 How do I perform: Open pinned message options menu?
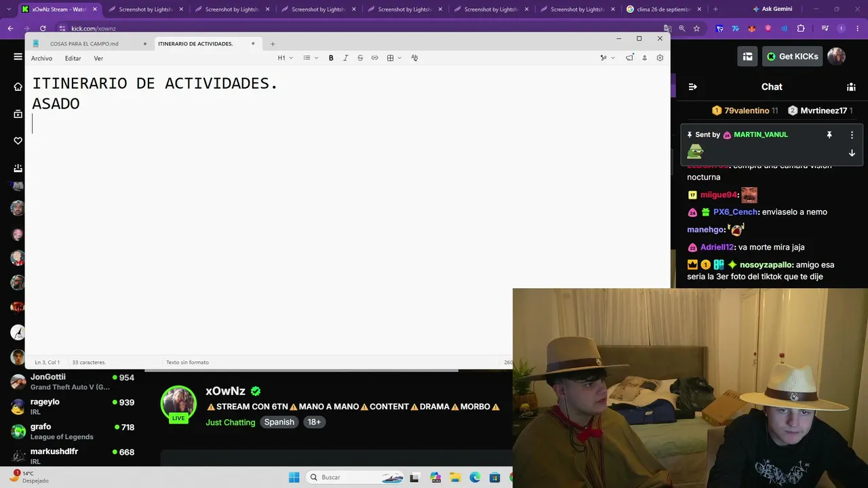point(852,135)
